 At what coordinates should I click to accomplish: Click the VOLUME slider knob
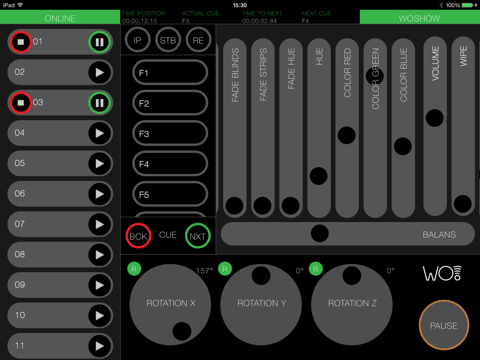point(435,118)
